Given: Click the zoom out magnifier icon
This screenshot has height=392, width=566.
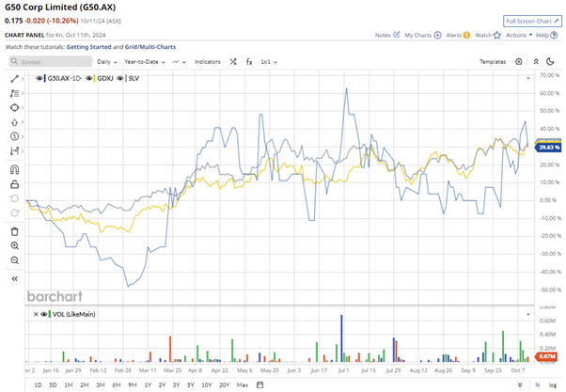Looking at the screenshot, I should point(15,260).
